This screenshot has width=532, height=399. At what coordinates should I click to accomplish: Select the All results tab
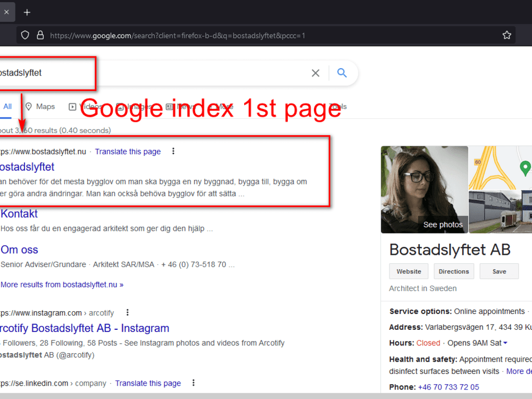7,106
